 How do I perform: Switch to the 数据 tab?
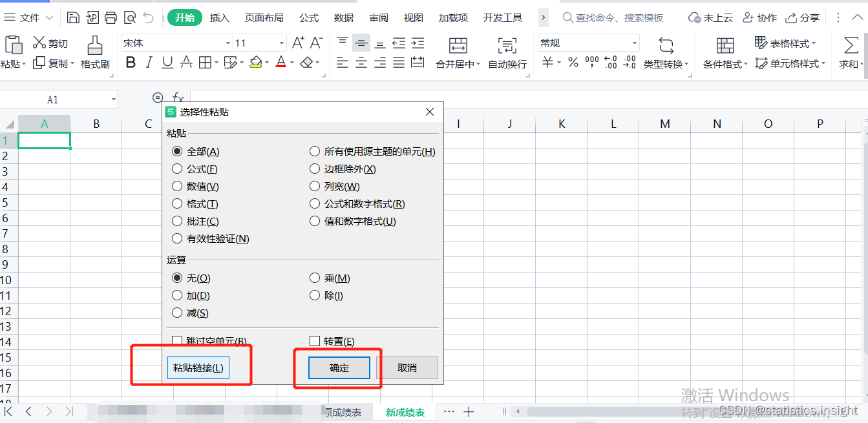click(x=344, y=17)
